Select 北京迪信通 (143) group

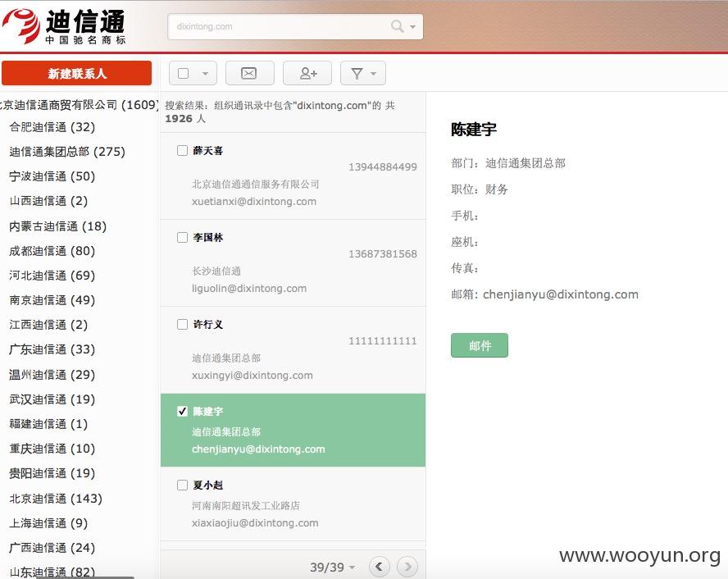[x=56, y=498]
